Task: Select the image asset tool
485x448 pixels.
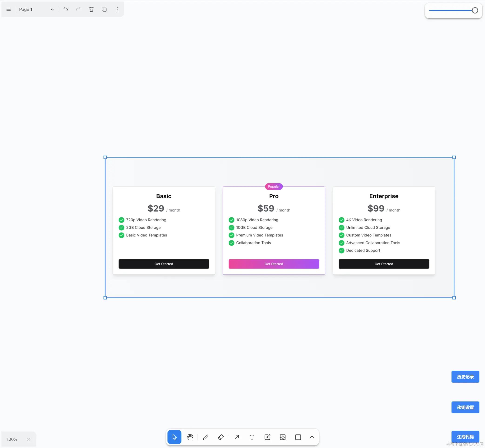Action: point(283,437)
